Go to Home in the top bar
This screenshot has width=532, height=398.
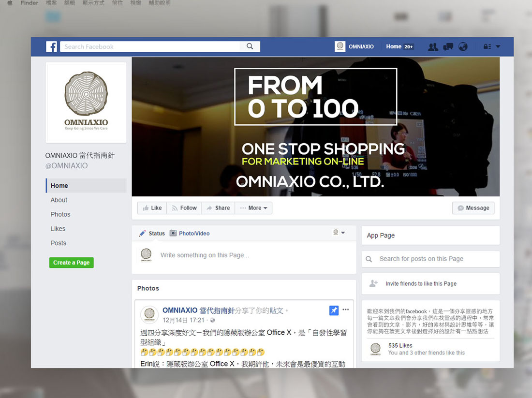pos(394,46)
